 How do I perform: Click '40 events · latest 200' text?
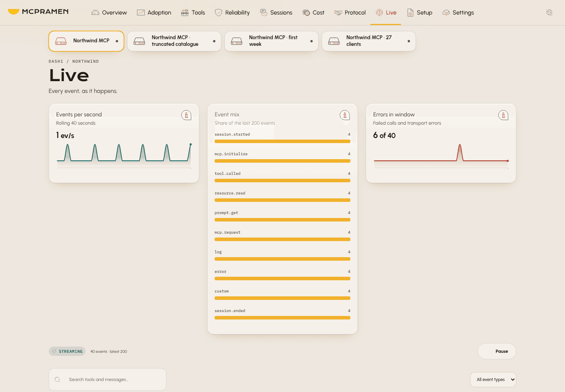coord(109,352)
